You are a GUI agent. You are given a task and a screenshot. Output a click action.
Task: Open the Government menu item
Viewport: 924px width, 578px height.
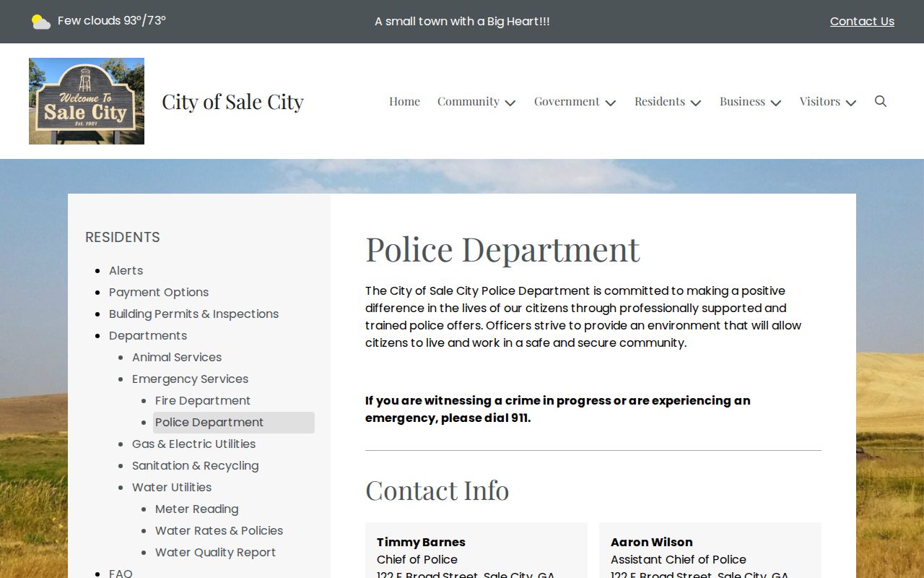(567, 101)
